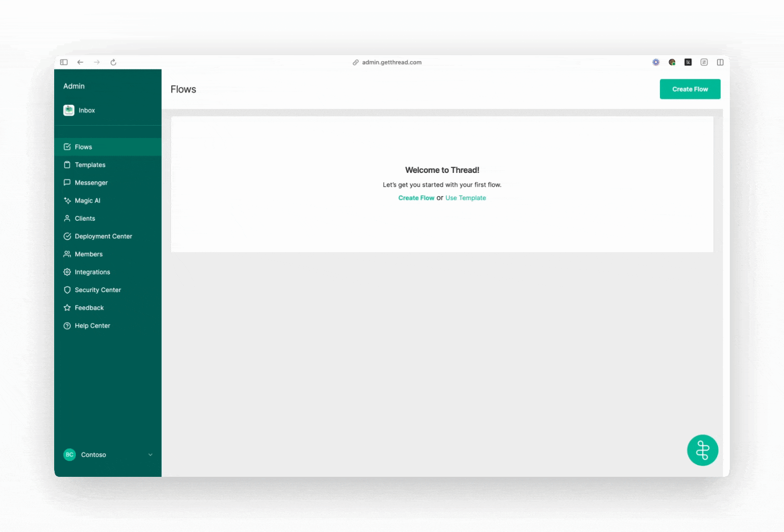Click the Messenger chat bubble icon
Image resolution: width=784 pixels, height=532 pixels.
pos(67,183)
